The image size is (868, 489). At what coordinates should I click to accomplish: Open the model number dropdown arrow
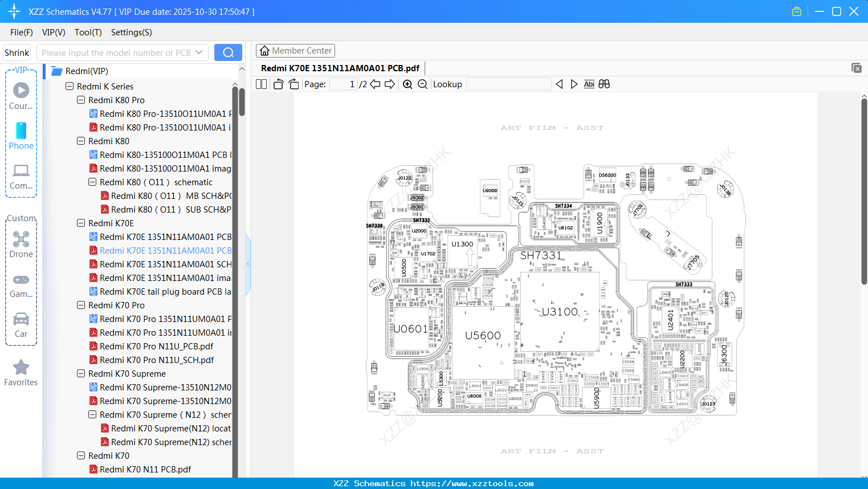pos(199,52)
